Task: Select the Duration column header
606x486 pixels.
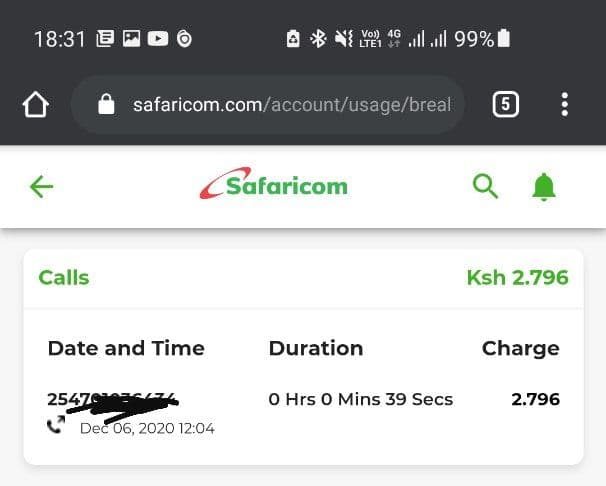Action: (316, 348)
